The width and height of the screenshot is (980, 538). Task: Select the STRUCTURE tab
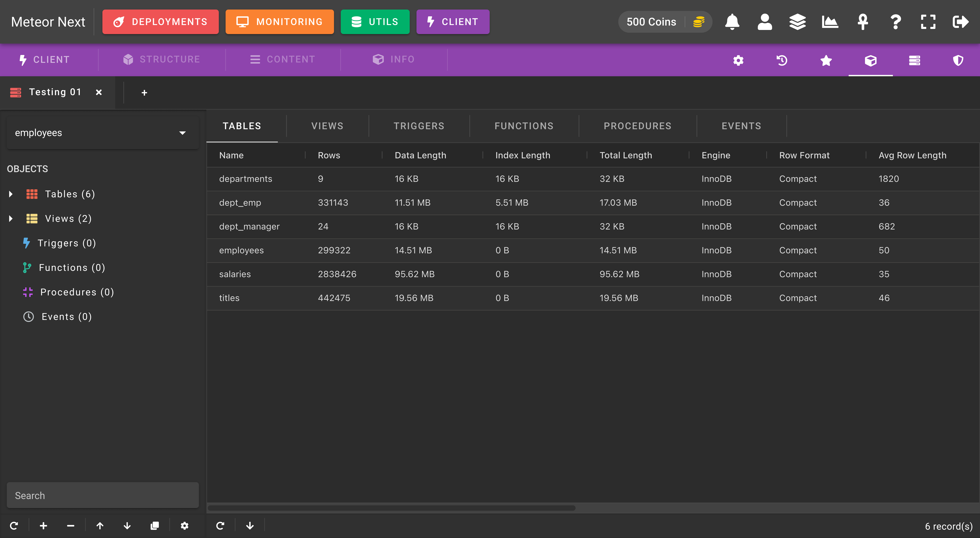point(162,60)
